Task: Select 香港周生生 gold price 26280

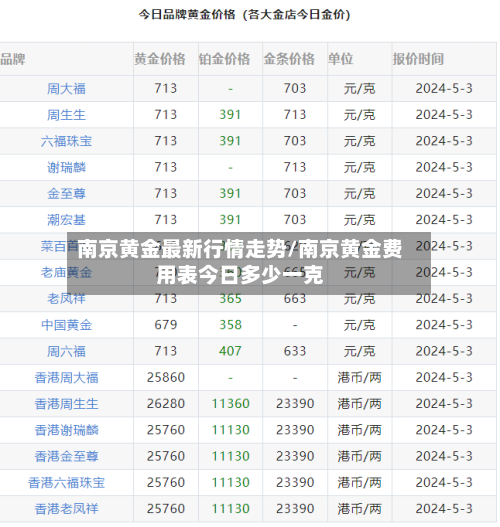Action: pyautogui.click(x=166, y=403)
